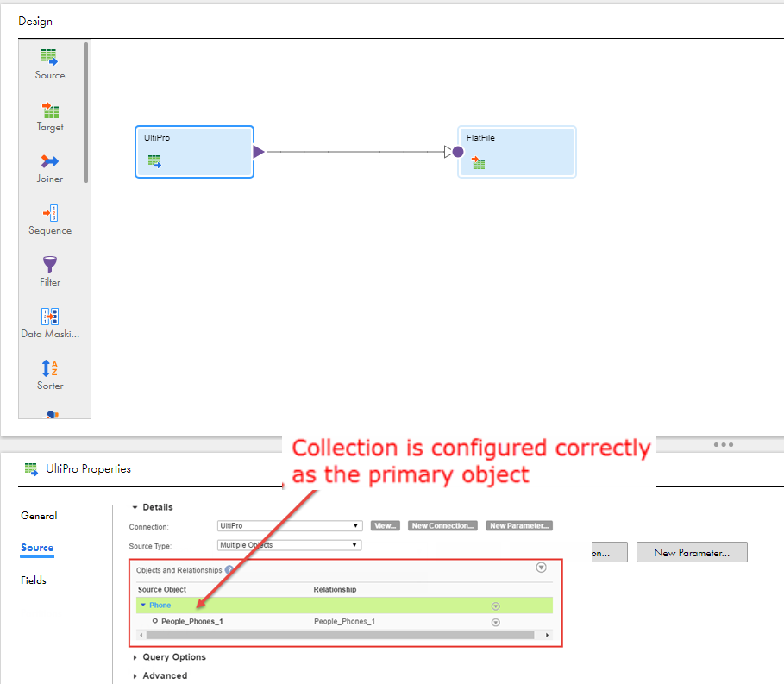
Task: Collapse the Details section
Action: (135, 507)
